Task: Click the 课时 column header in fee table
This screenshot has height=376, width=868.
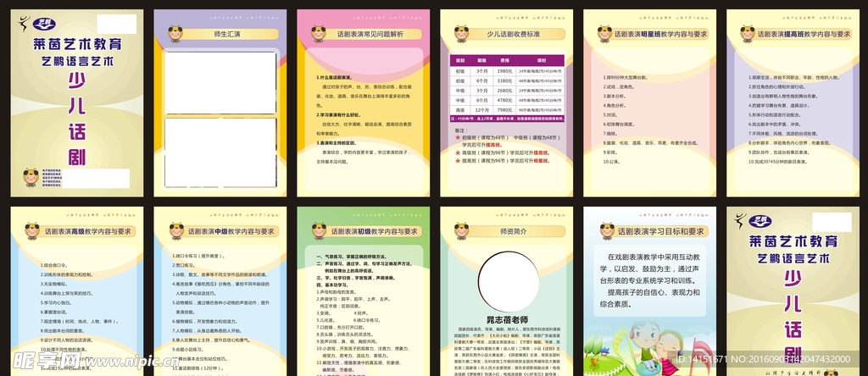Action: pos(541,60)
